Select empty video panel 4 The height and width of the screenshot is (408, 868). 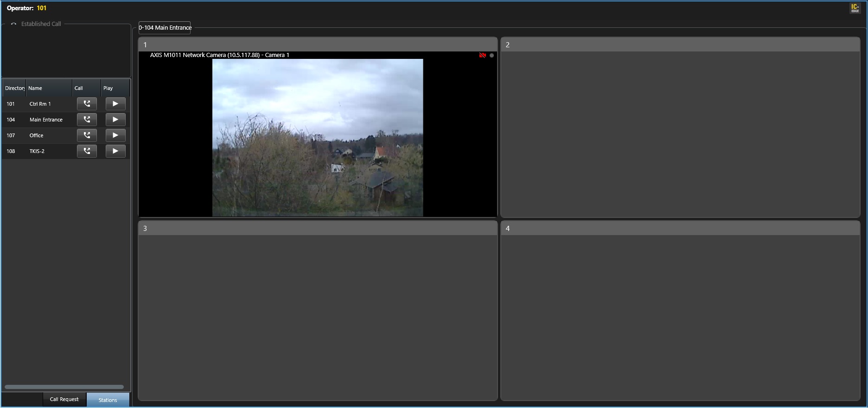pos(680,317)
